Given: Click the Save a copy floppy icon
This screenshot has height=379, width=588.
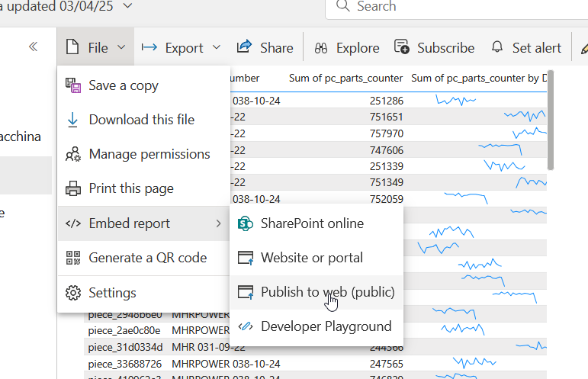Looking at the screenshot, I should (73, 85).
